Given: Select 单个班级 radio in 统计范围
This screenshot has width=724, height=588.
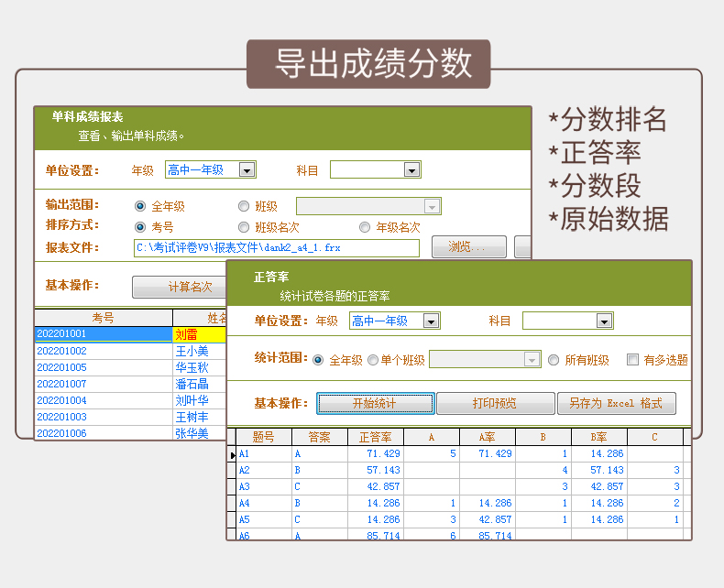Looking at the screenshot, I should point(373,360).
